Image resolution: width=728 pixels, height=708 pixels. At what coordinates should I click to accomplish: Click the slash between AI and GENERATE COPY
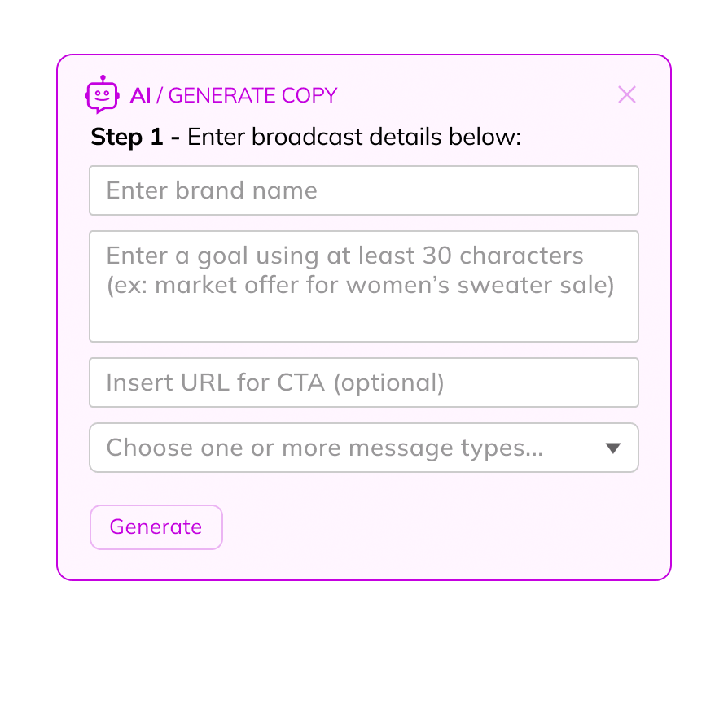click(160, 95)
